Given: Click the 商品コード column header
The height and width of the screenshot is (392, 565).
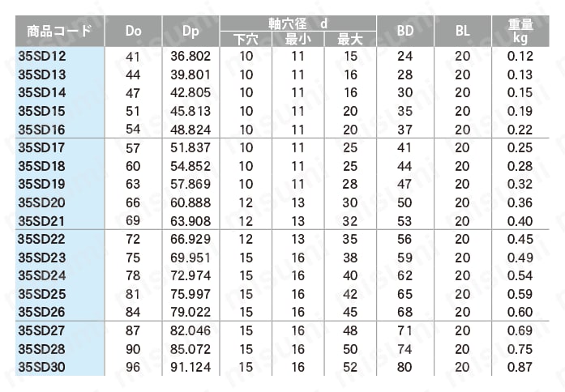Looking at the screenshot, I should click(x=60, y=31).
